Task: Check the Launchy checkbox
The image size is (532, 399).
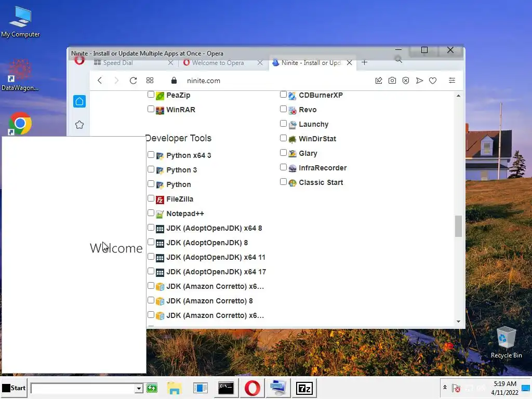Action: pos(283,124)
